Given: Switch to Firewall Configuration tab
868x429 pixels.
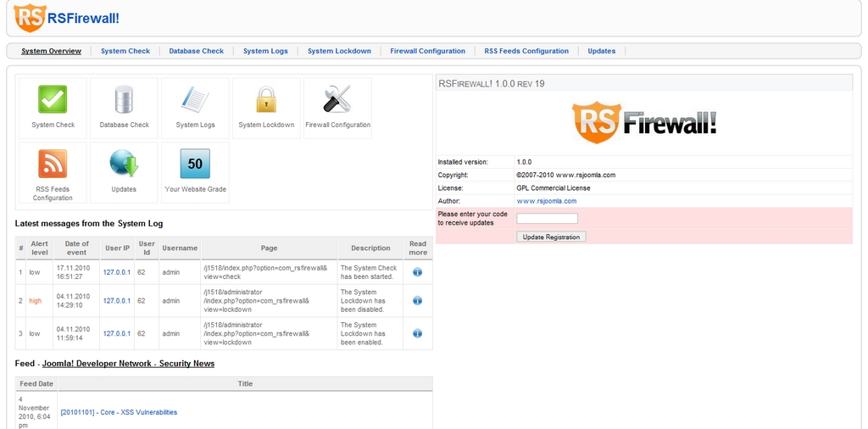Looking at the screenshot, I should click(x=427, y=51).
